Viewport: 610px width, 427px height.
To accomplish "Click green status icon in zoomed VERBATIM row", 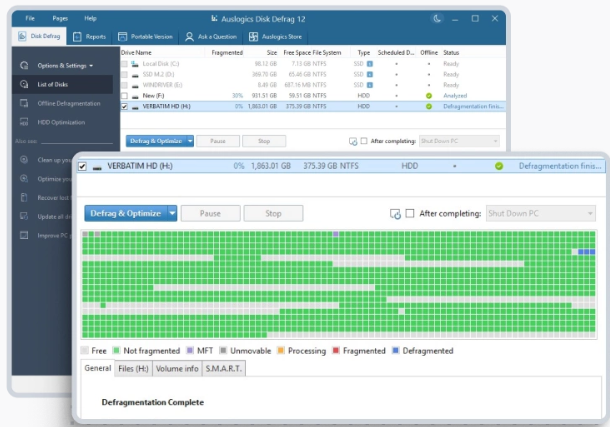I will click(499, 166).
